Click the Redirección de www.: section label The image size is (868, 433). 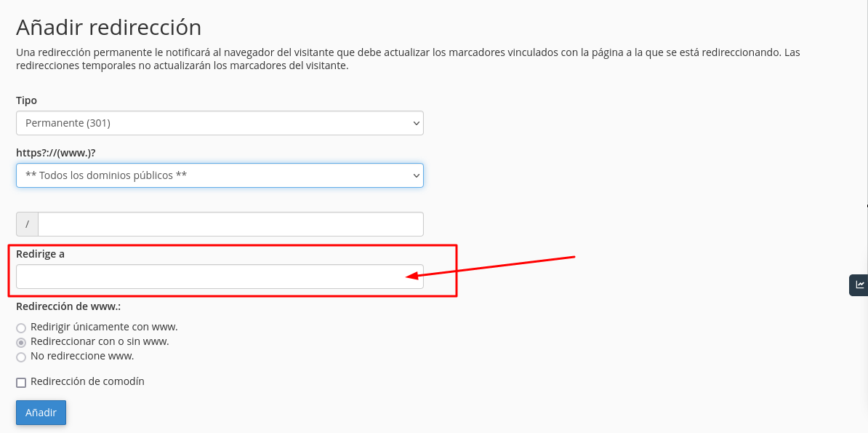point(68,306)
